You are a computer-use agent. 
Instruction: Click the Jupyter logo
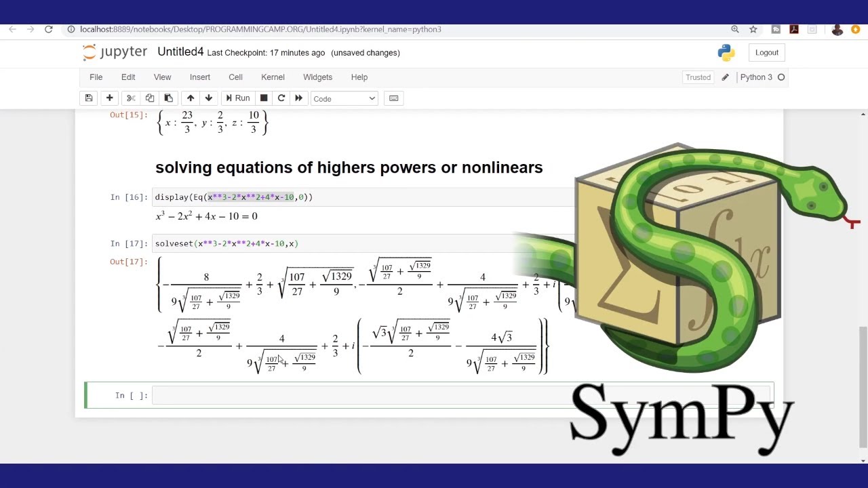point(114,52)
